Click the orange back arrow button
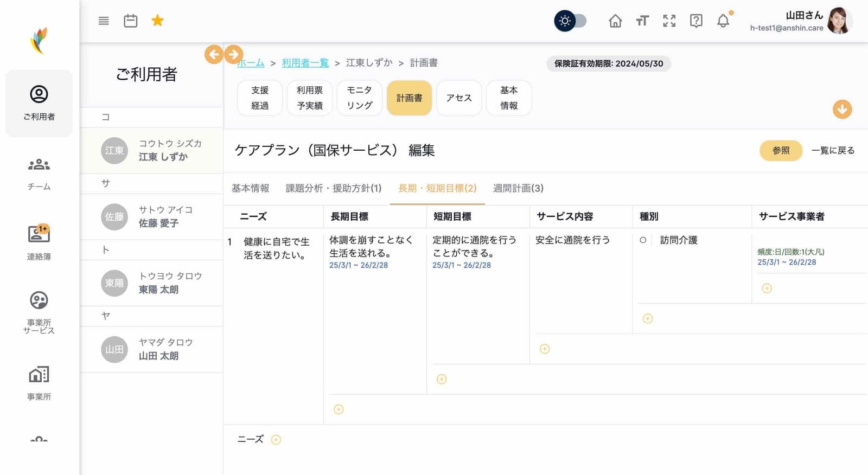Image resolution: width=868 pixels, height=475 pixels. tap(214, 54)
